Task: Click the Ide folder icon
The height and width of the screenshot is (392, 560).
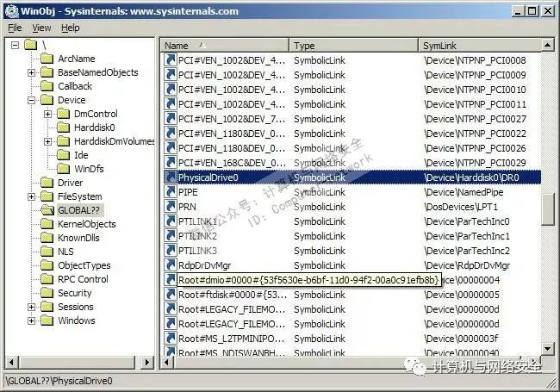Action: pyautogui.click(x=63, y=155)
